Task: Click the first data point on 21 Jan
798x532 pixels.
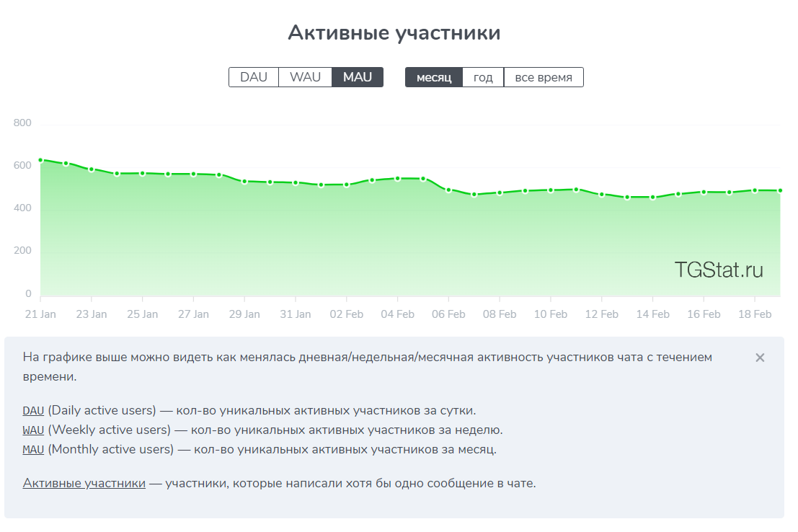Action: (40, 160)
